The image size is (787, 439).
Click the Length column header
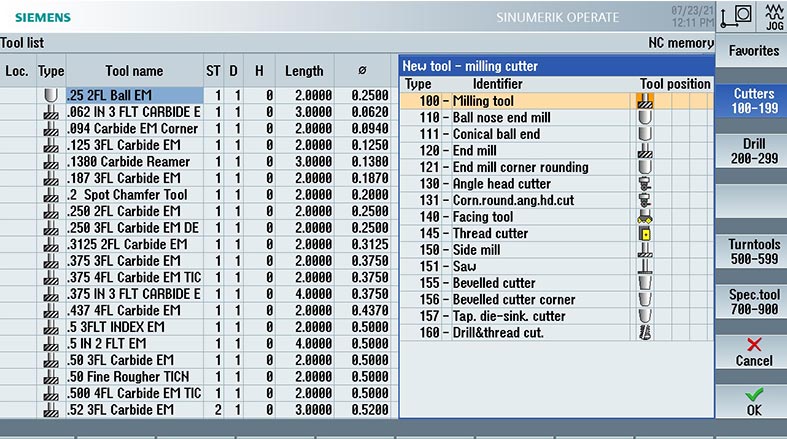304,71
